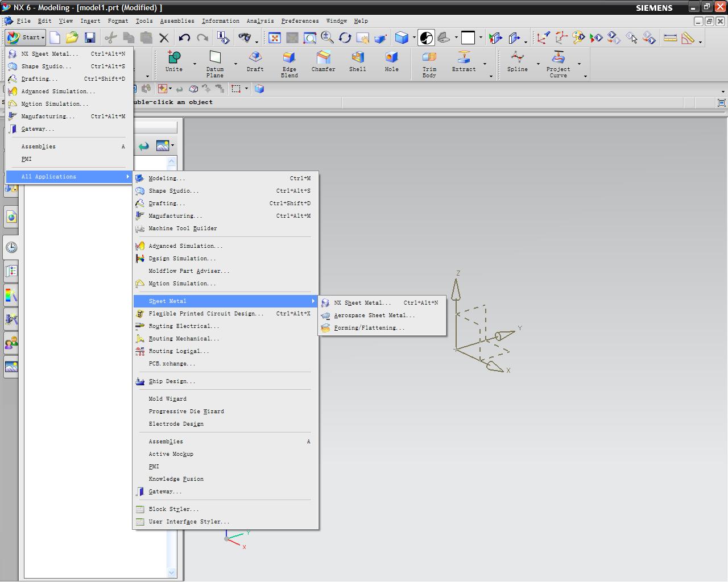Open the Roles sidebar tab icon

[x=11, y=343]
